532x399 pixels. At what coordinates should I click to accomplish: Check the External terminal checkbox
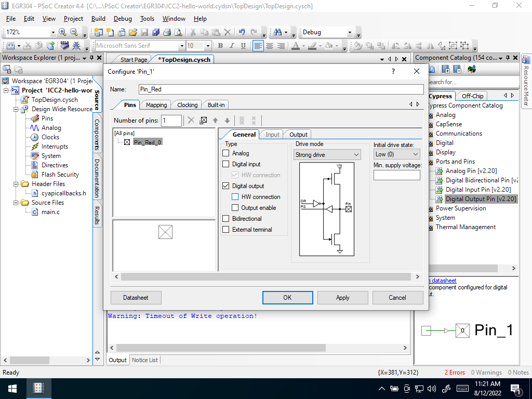pyautogui.click(x=225, y=229)
